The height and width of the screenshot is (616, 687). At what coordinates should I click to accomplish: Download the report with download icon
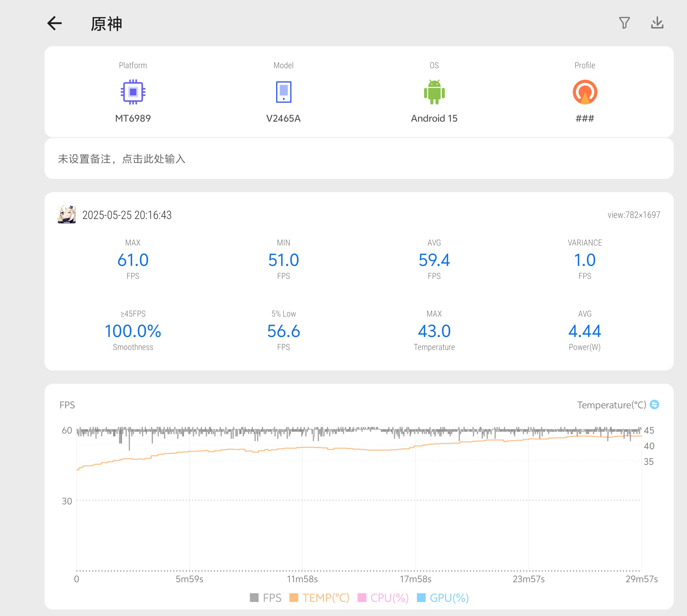pyautogui.click(x=657, y=23)
